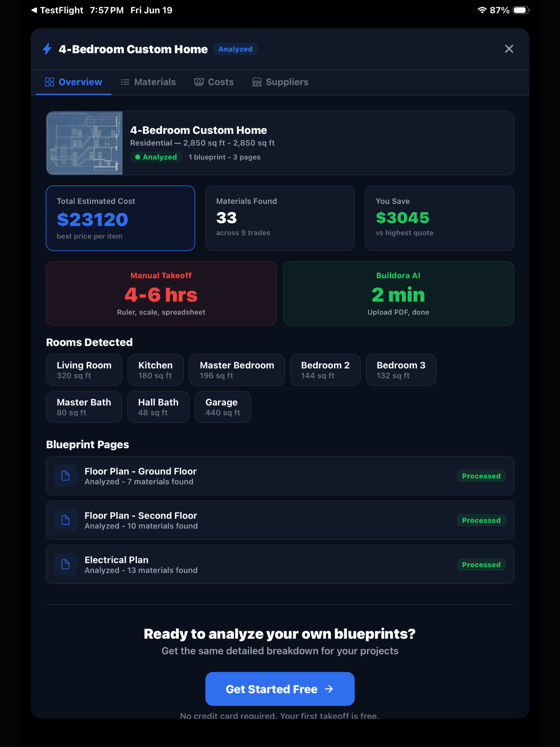The height and width of the screenshot is (747, 560).
Task: Click Processed badge on Electrical Plan row
Action: 481,564
